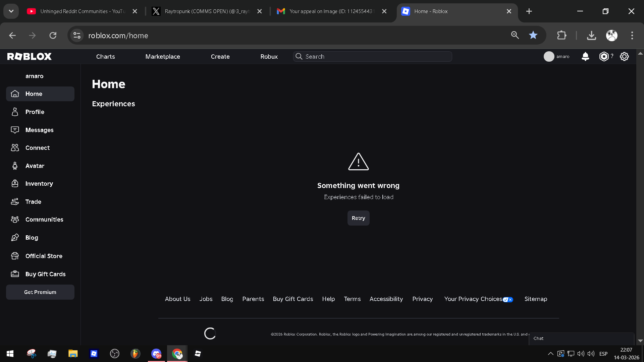Open the tab search dropdown arrow
Image resolution: width=644 pixels, height=362 pixels.
click(x=11, y=11)
